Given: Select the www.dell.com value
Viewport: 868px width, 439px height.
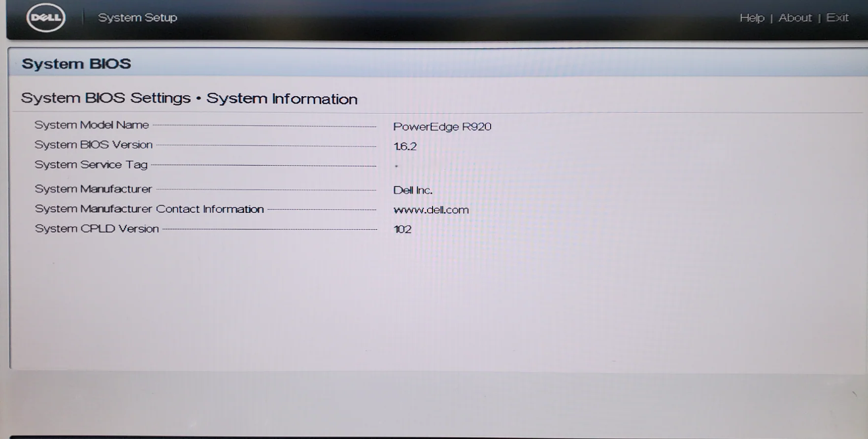Looking at the screenshot, I should tap(431, 210).
